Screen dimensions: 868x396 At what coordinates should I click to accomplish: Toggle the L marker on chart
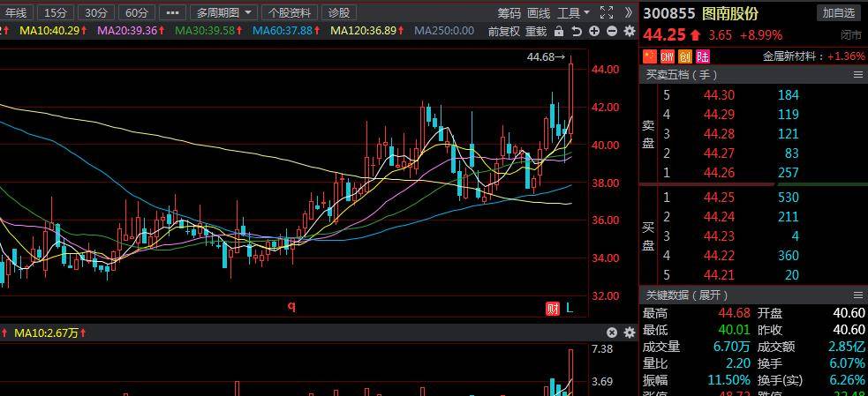click(570, 308)
